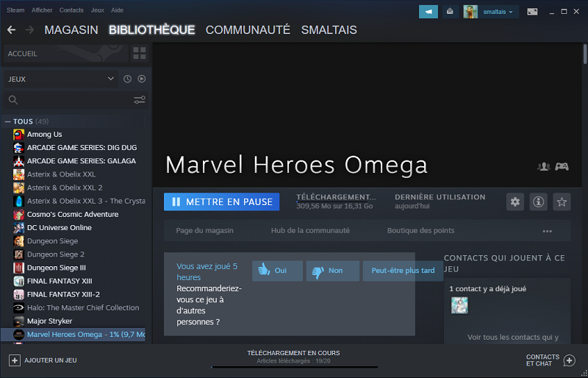
Task: Open the Contacts menu
Action: point(71,10)
